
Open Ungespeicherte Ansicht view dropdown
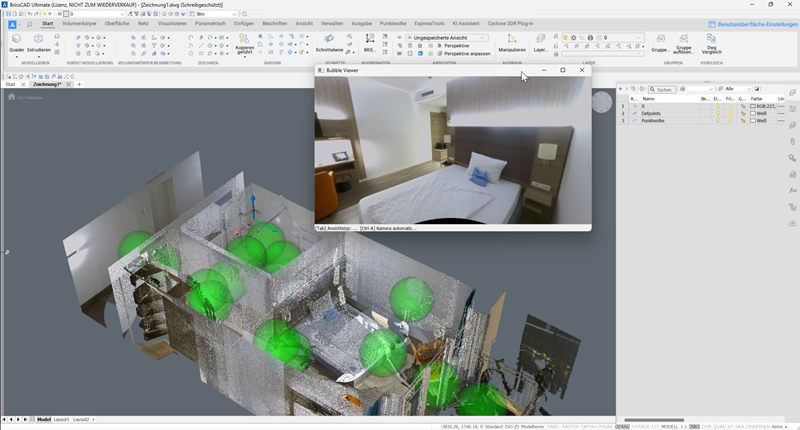[x=447, y=38]
